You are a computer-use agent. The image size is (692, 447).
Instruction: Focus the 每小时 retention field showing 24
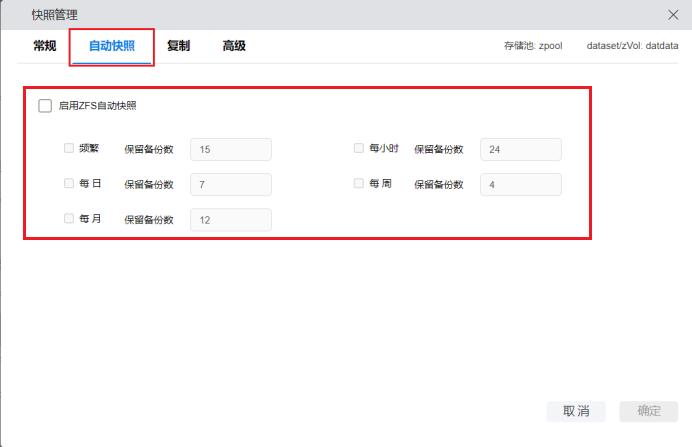point(521,149)
